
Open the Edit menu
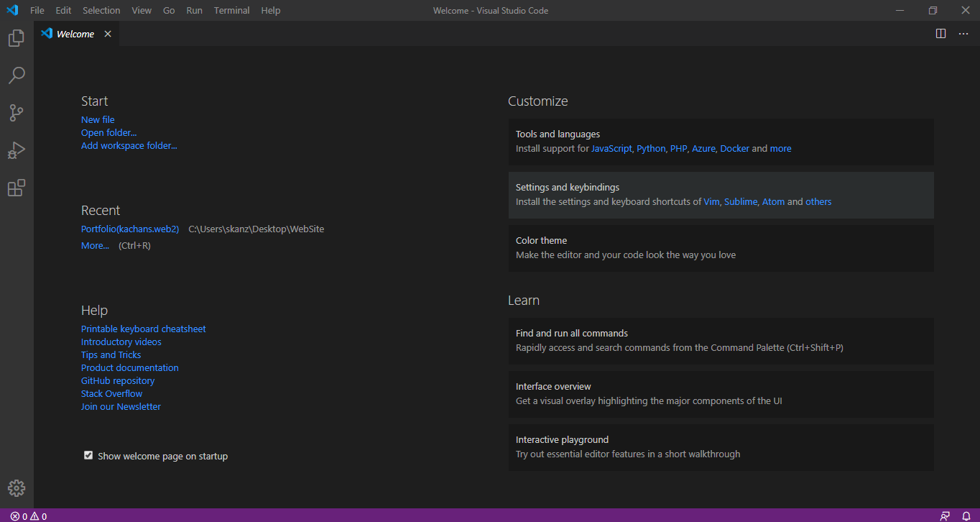coord(63,10)
